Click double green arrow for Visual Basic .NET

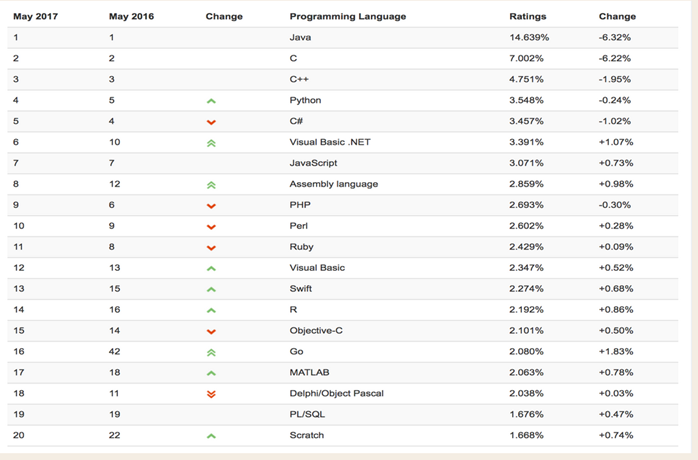[211, 143]
